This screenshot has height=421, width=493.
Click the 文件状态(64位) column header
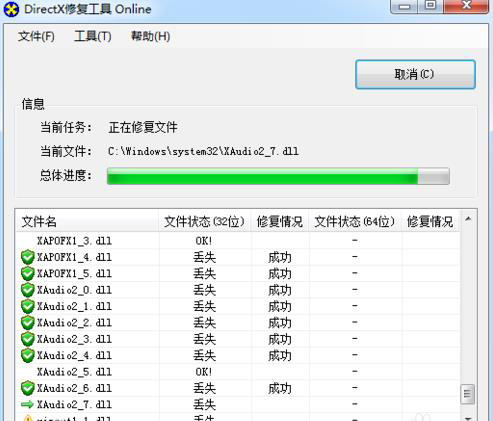(x=355, y=221)
